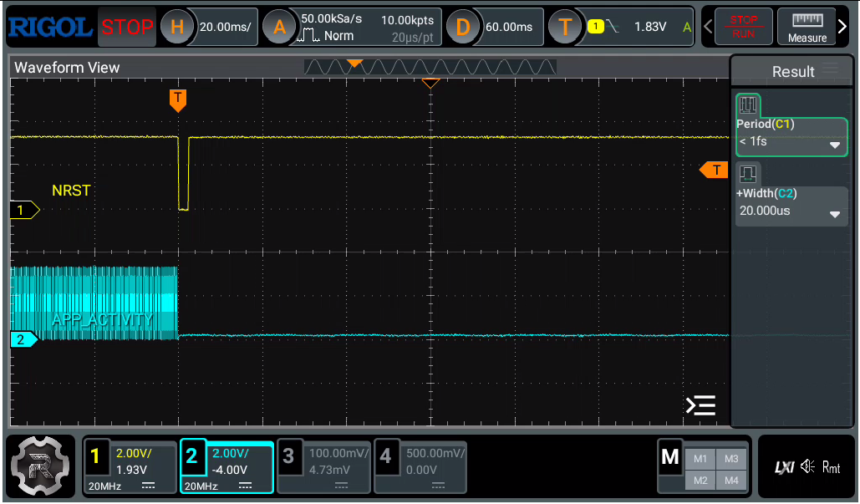This screenshot has width=860, height=504.
Task: Click the Rmt remote status indicator
Action: [x=831, y=467]
